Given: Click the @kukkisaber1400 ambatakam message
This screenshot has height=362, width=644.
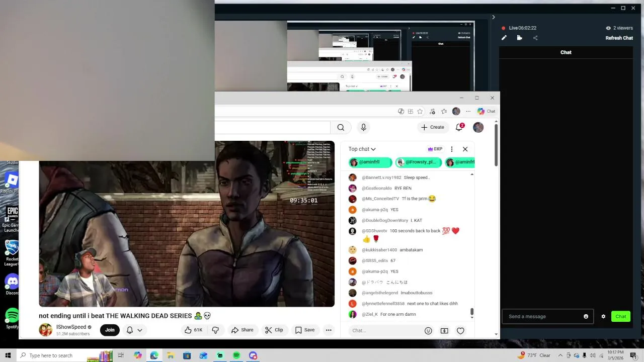Looking at the screenshot, I should coord(408,250).
